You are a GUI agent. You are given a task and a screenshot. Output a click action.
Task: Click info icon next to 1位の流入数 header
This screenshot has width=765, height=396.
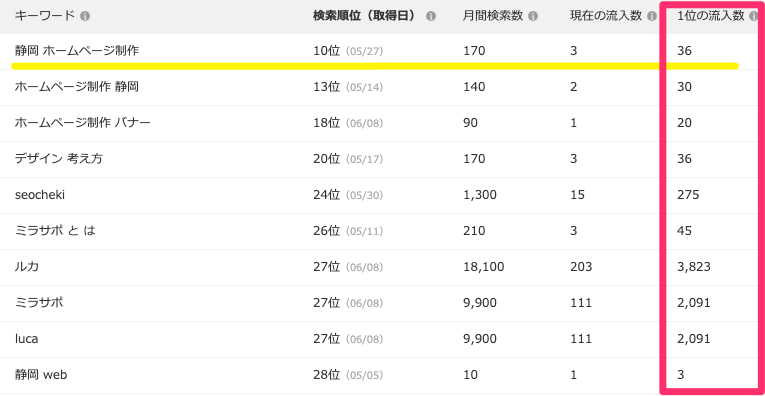pyautogui.click(x=754, y=16)
